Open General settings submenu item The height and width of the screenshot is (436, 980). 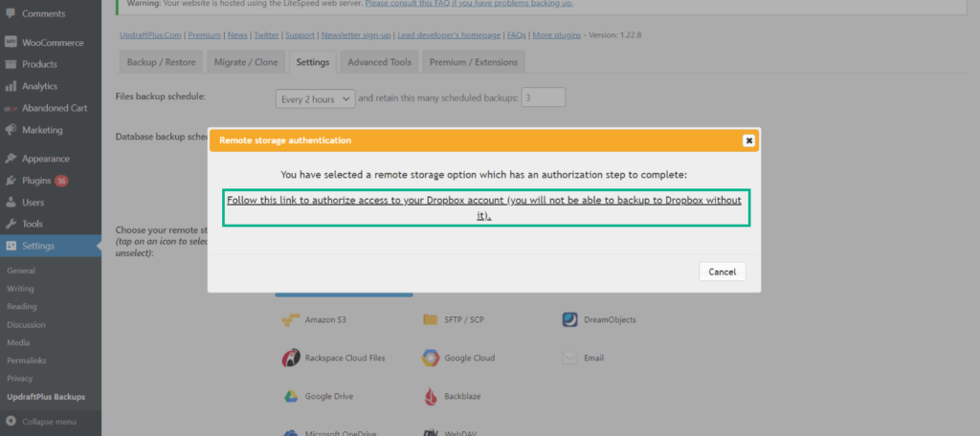tap(21, 272)
